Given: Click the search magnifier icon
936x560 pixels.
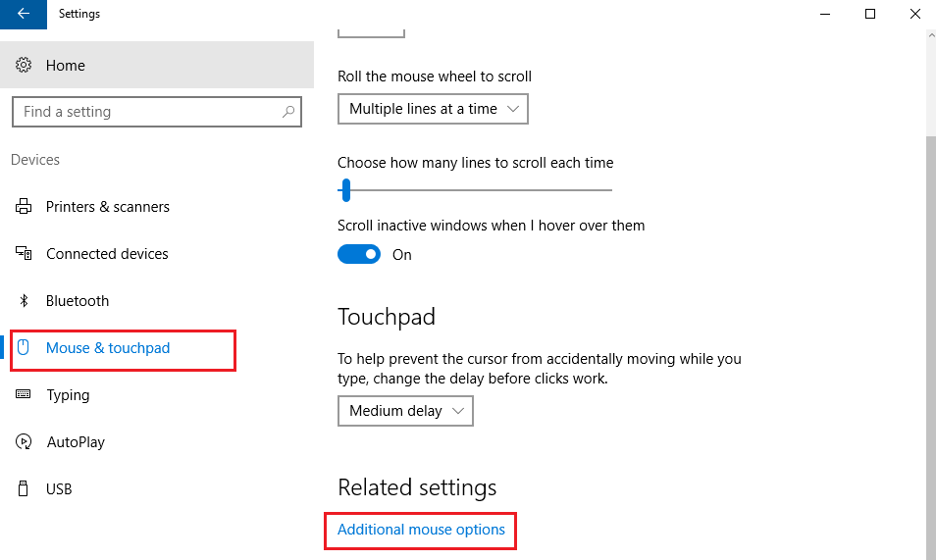Looking at the screenshot, I should (288, 112).
